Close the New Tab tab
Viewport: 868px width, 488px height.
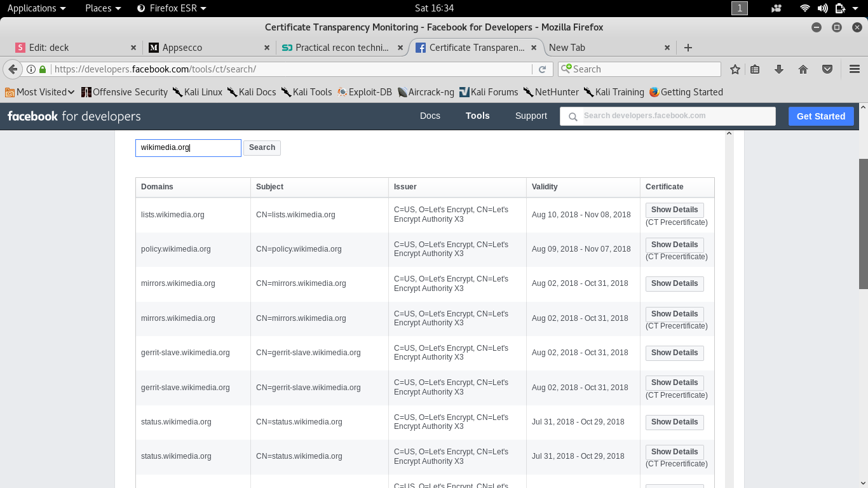click(x=667, y=48)
